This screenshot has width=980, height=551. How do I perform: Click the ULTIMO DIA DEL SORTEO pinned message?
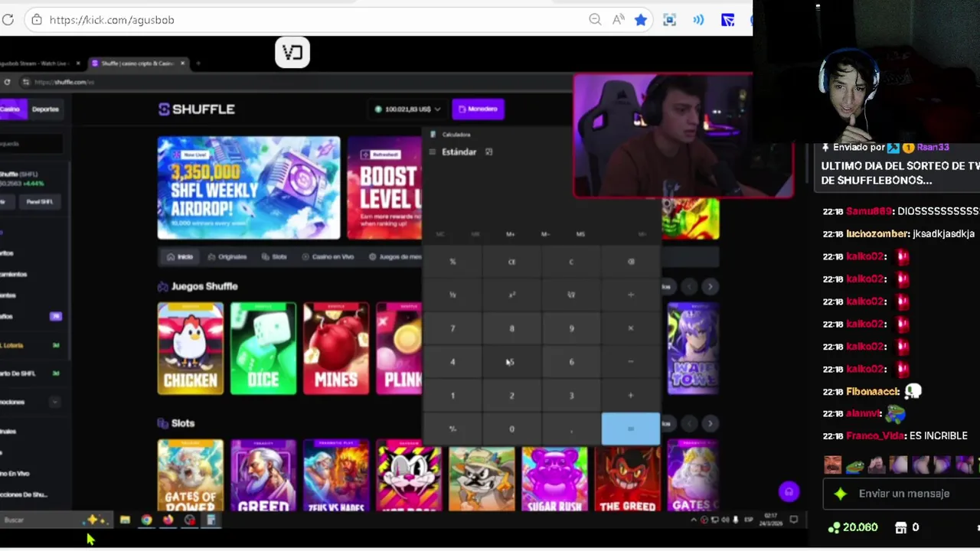point(900,173)
